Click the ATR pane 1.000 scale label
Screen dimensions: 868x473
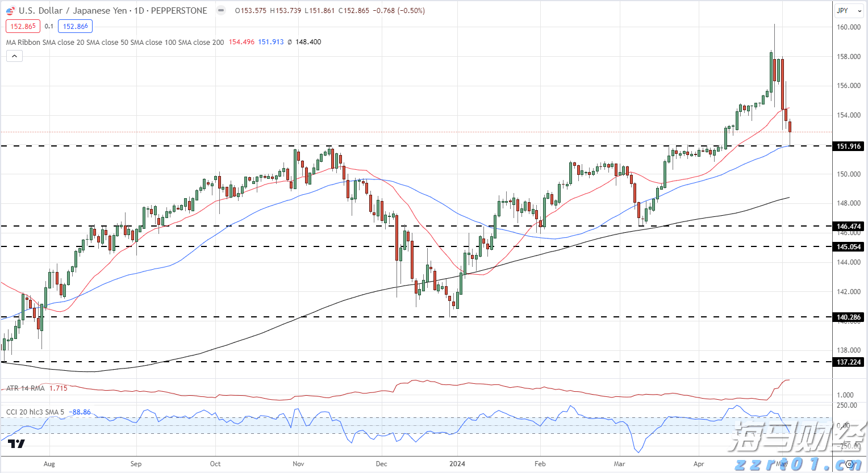pos(845,395)
